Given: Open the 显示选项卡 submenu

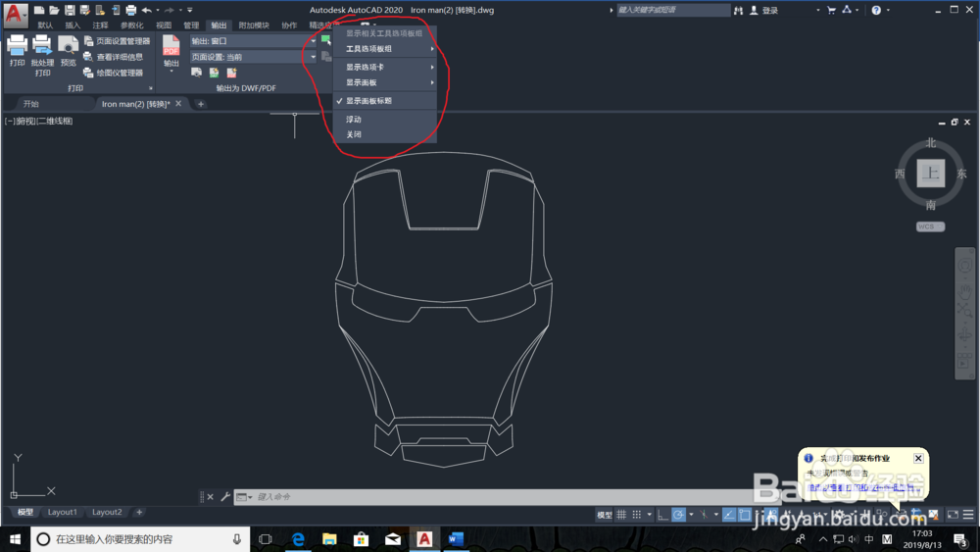Looking at the screenshot, I should coord(385,67).
